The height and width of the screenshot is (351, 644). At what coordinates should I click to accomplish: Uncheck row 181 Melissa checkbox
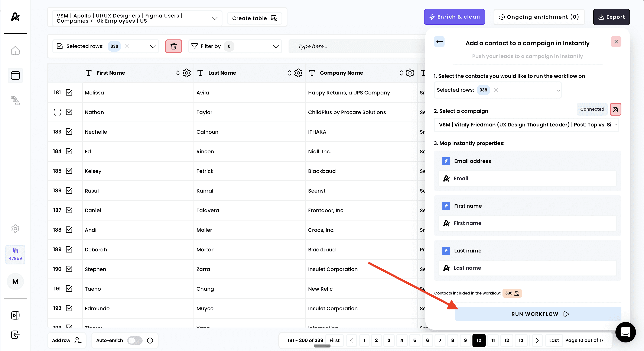click(x=69, y=93)
